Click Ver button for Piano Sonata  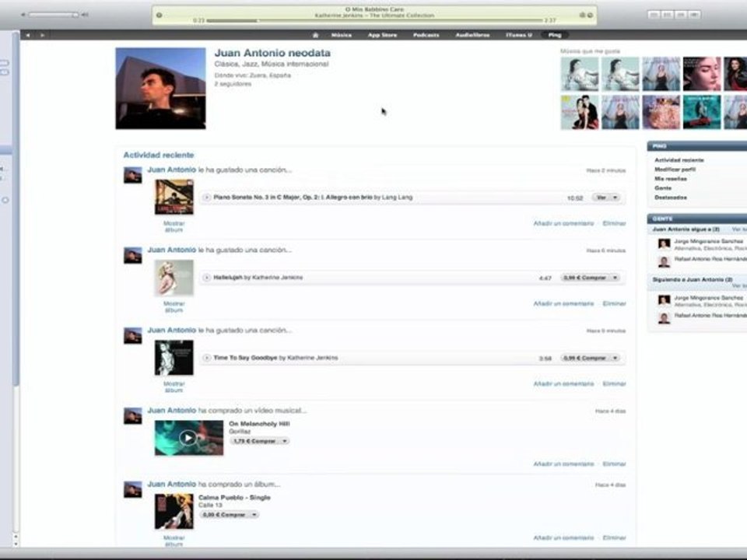[601, 197]
